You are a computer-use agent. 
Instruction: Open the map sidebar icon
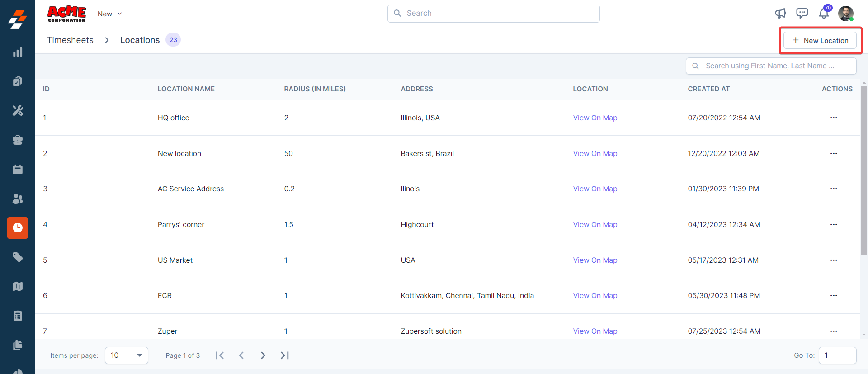pos(18,286)
